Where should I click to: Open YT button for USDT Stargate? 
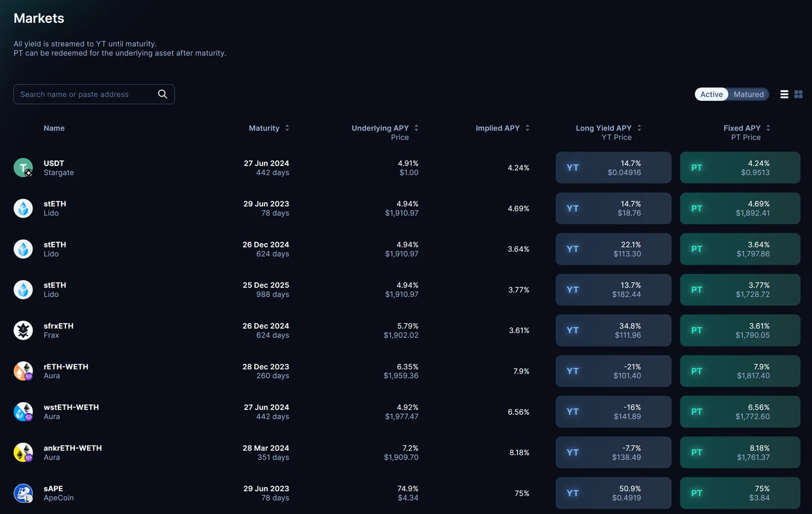[613, 168]
